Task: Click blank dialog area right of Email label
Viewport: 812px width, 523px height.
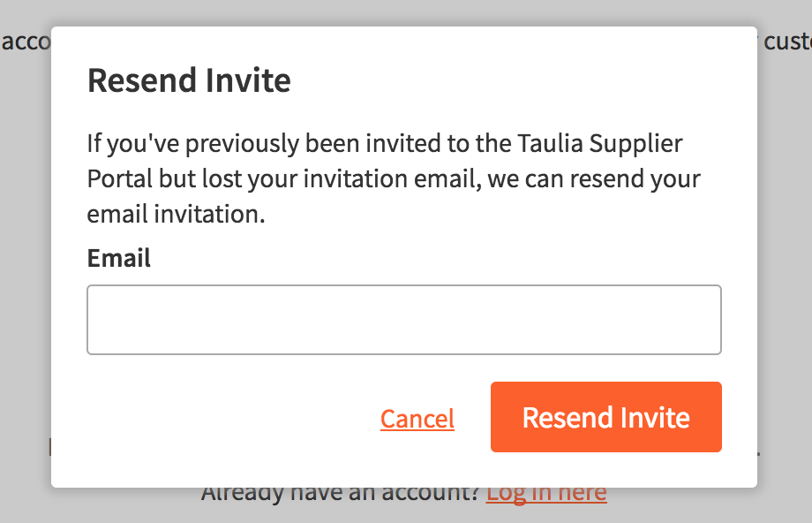Action: point(441,258)
